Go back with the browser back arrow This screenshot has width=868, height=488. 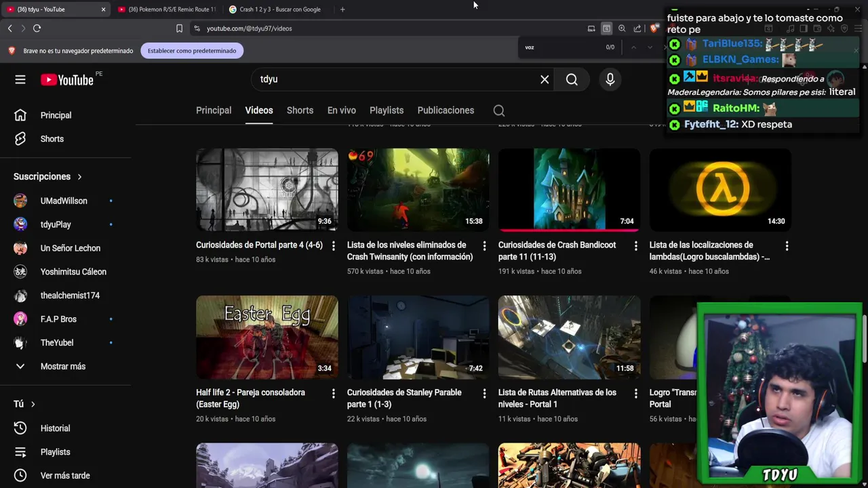point(9,28)
